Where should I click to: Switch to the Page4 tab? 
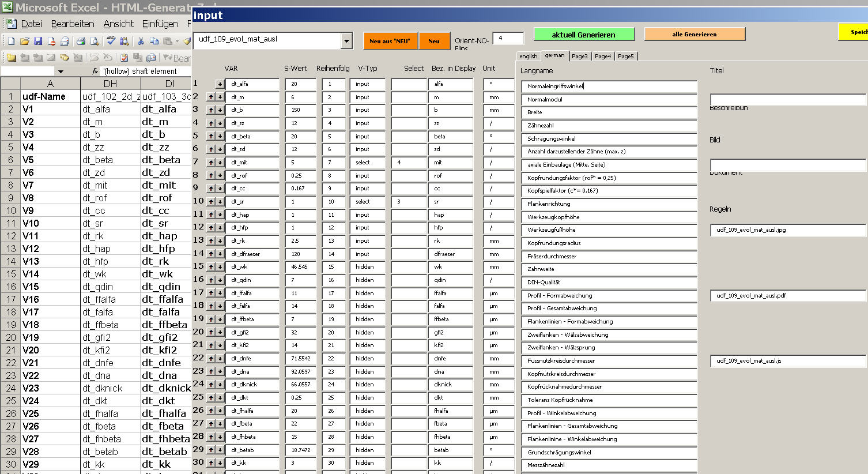603,57
